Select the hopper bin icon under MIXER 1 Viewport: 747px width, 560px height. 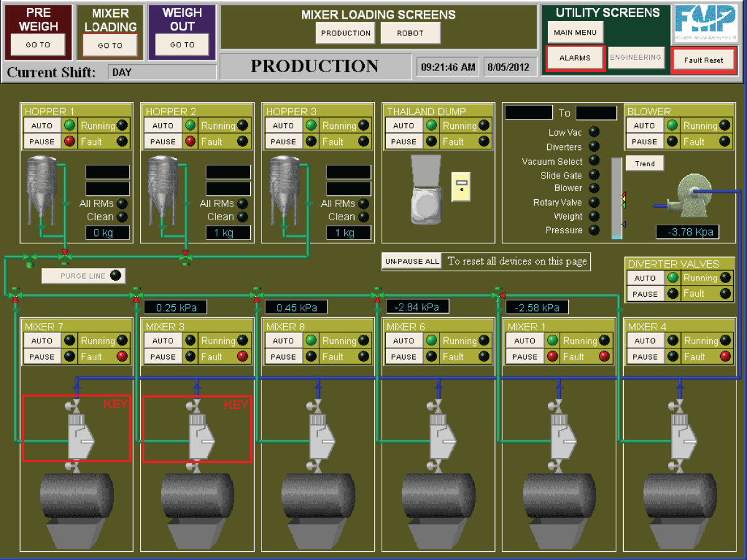pyautogui.click(x=558, y=534)
